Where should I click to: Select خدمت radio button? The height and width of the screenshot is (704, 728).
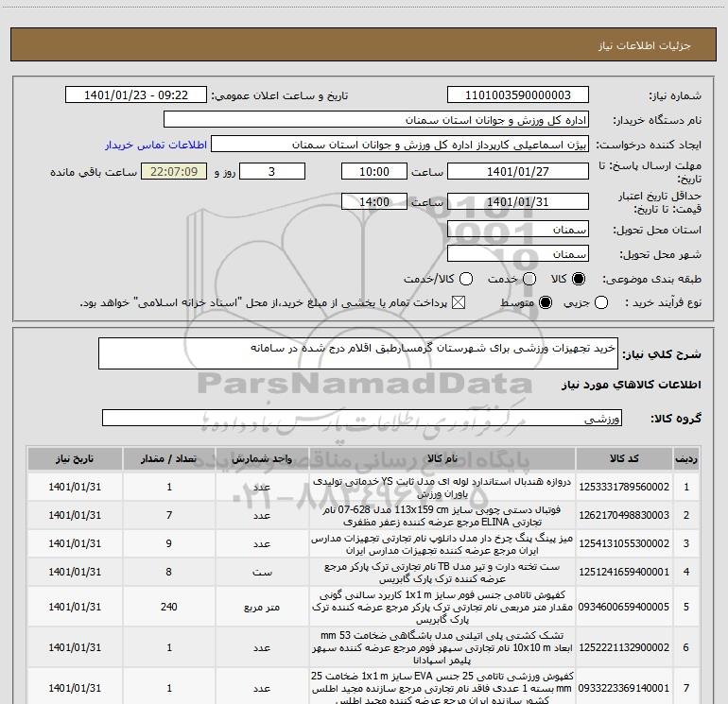(529, 279)
